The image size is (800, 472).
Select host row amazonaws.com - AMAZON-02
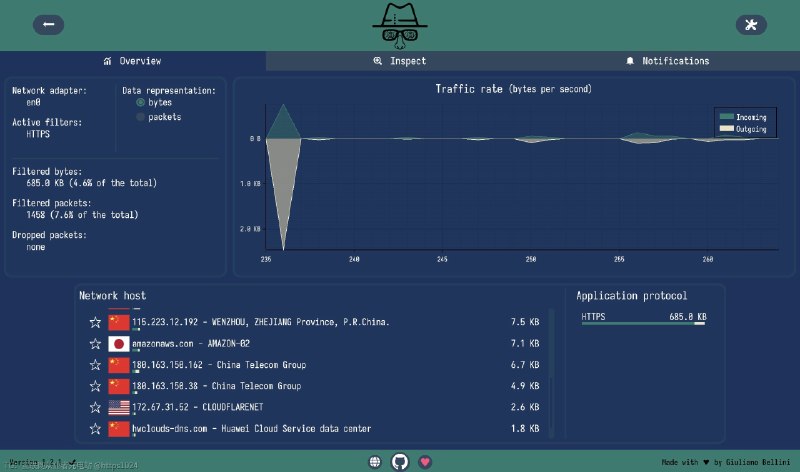pyautogui.click(x=314, y=343)
